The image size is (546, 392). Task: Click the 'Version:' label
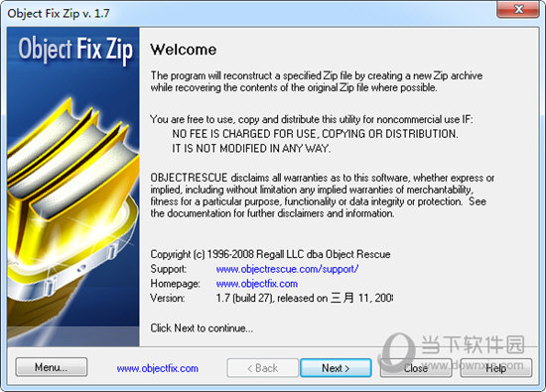(x=168, y=299)
